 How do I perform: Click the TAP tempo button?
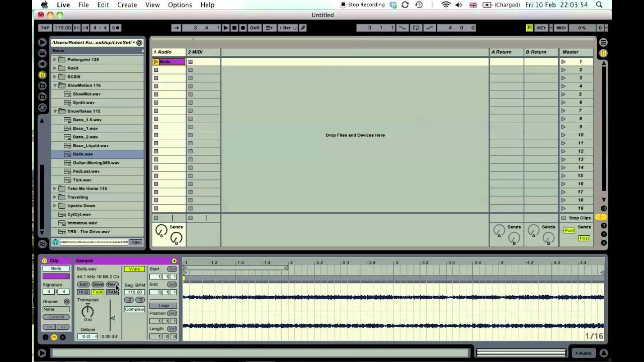45,28
